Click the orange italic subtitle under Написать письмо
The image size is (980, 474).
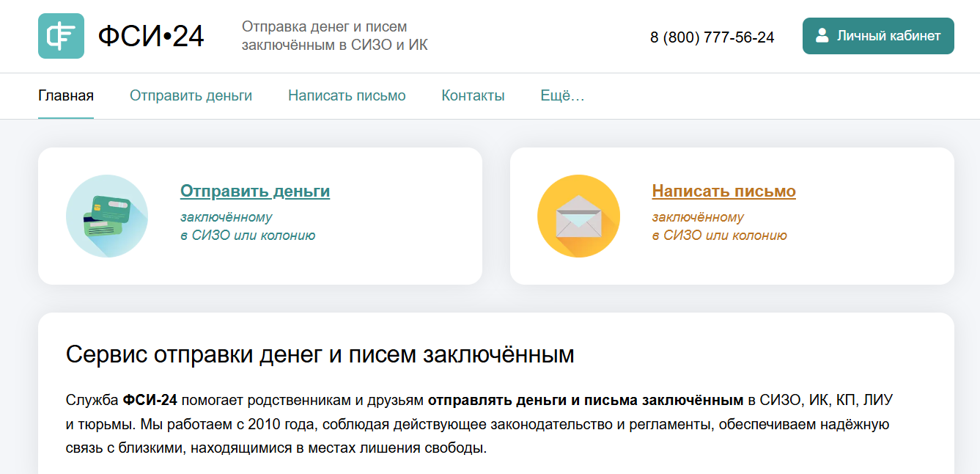pos(719,227)
